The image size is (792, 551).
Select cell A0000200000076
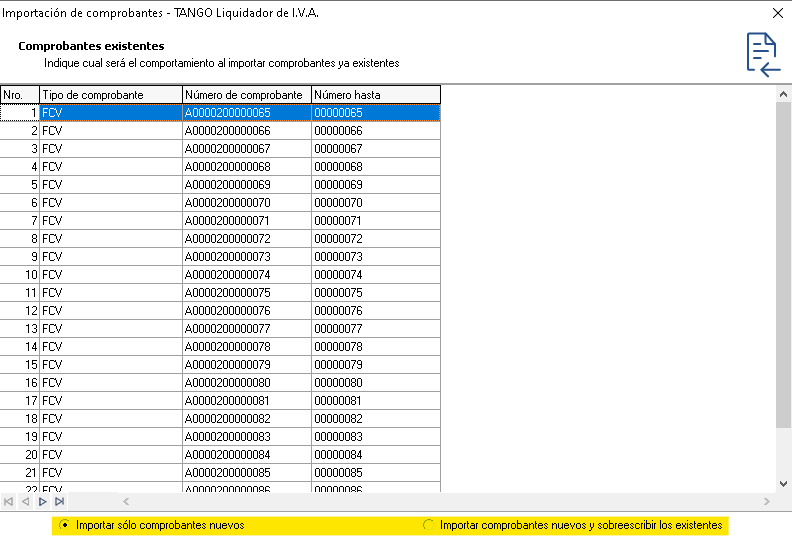247,311
